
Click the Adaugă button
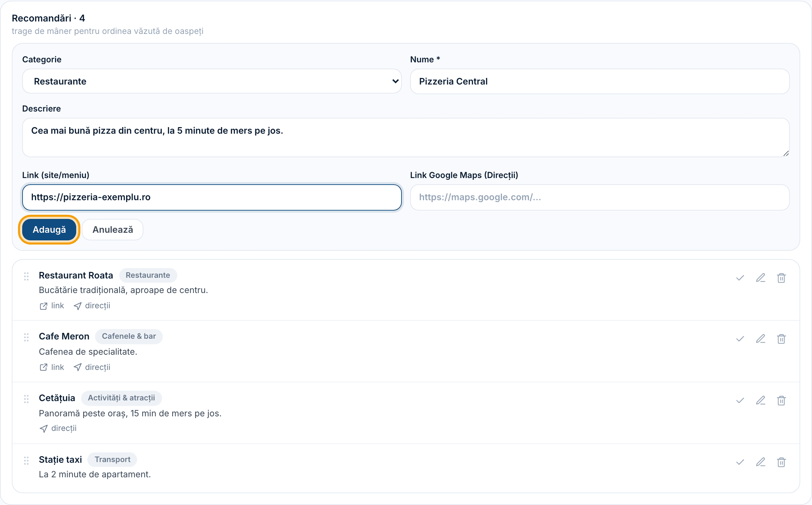click(49, 230)
